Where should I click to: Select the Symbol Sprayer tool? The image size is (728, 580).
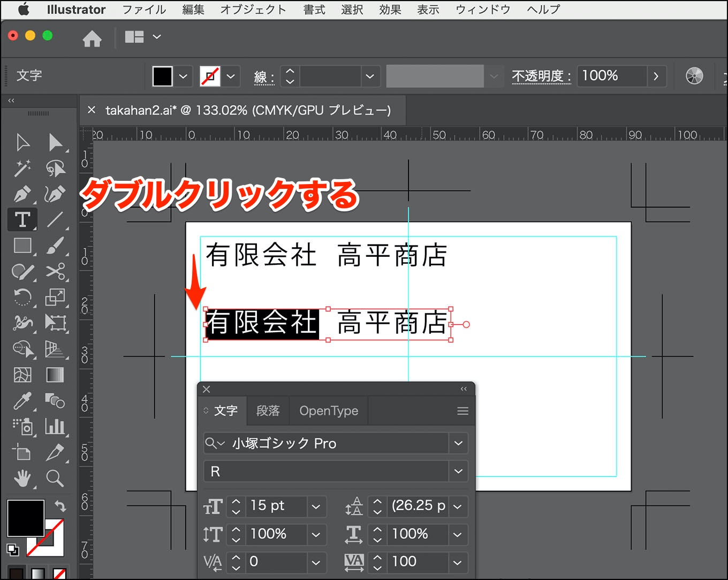click(x=22, y=426)
